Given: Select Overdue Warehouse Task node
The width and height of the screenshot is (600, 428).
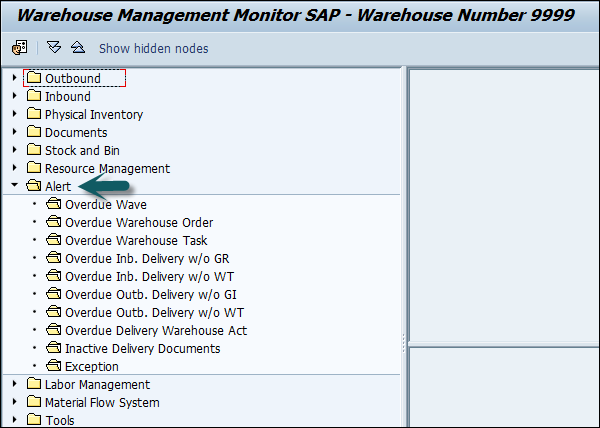Looking at the screenshot, I should pos(136,241).
